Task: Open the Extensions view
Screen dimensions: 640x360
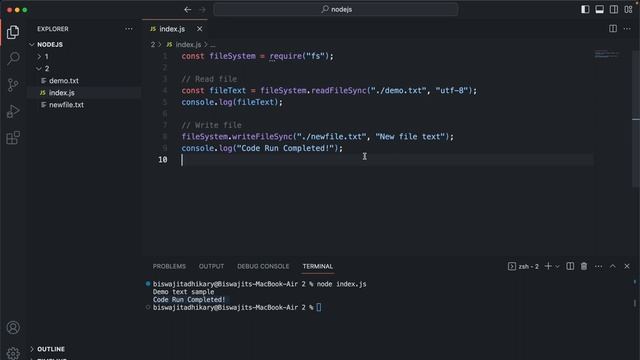Action: (x=13, y=138)
